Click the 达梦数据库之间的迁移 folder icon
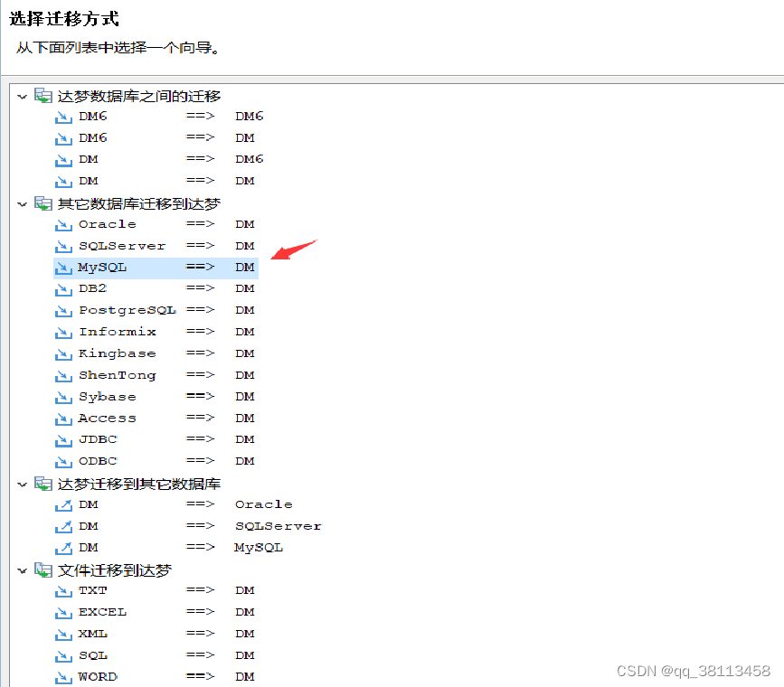Image resolution: width=784 pixels, height=687 pixels. click(x=43, y=96)
